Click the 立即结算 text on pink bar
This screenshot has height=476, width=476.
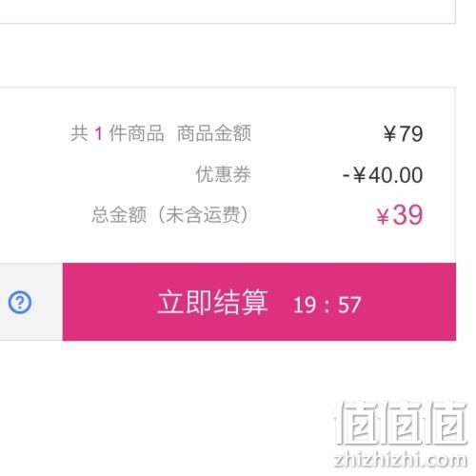213,303
